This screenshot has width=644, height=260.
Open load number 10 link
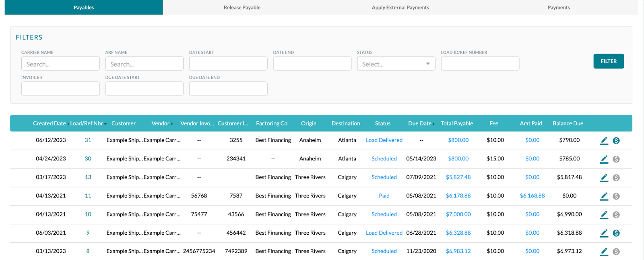(88, 214)
